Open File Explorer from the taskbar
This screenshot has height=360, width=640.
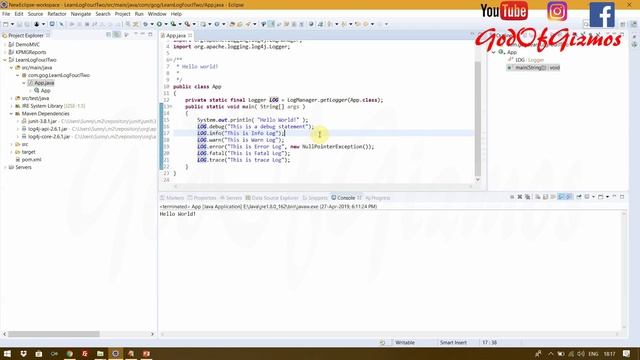point(100,354)
